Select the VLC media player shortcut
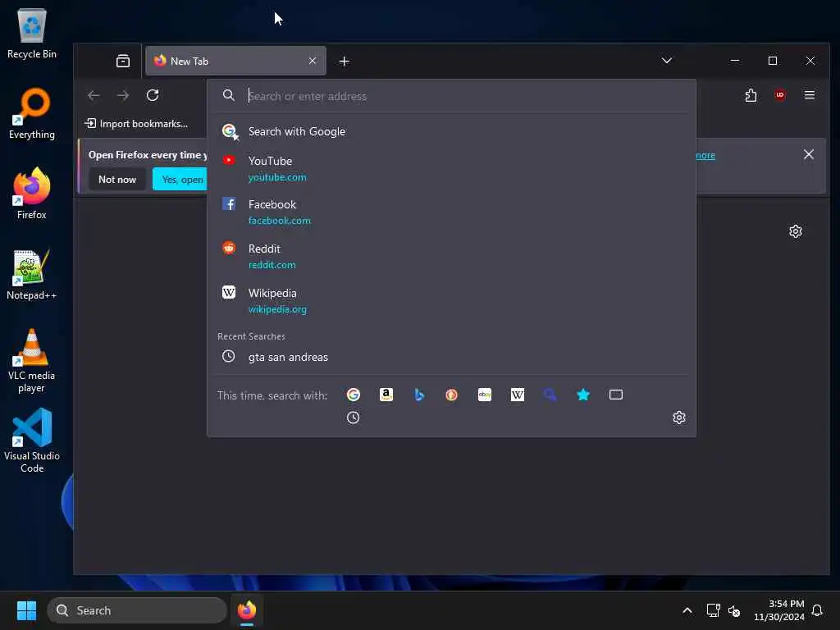840x630 pixels. point(32,361)
